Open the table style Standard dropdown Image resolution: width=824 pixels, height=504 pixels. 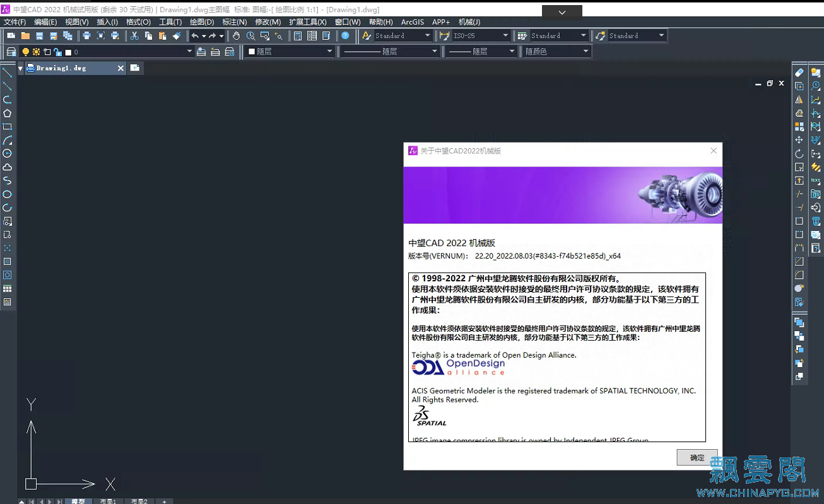click(x=583, y=36)
